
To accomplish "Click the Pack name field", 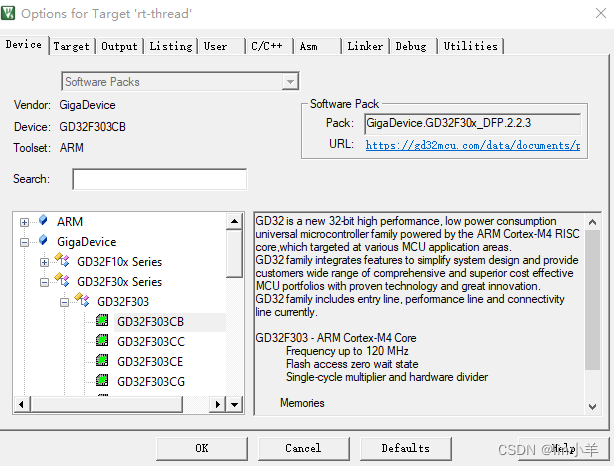I will (472, 123).
